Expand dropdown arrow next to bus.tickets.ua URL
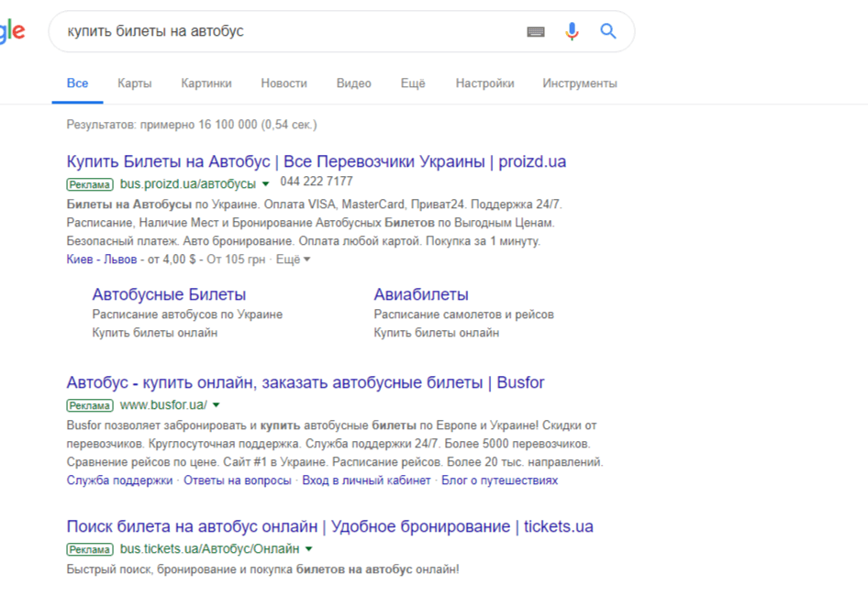This screenshot has height=596, width=868. (309, 549)
